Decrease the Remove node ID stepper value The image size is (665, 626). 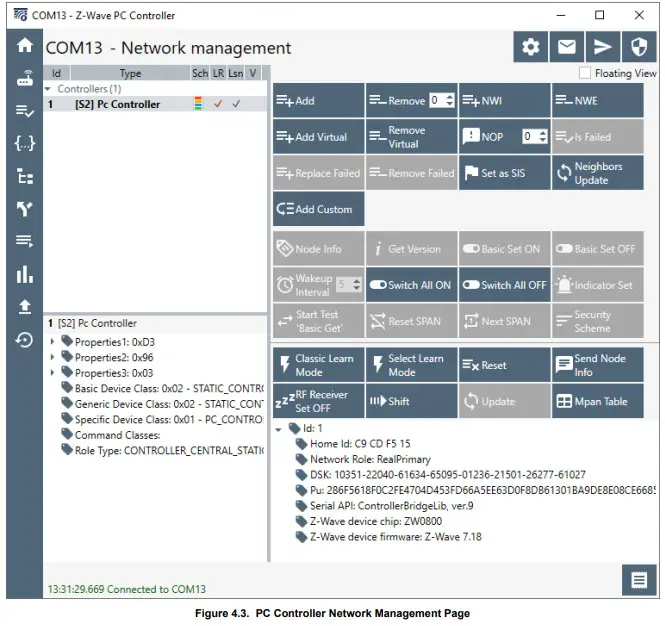450,104
